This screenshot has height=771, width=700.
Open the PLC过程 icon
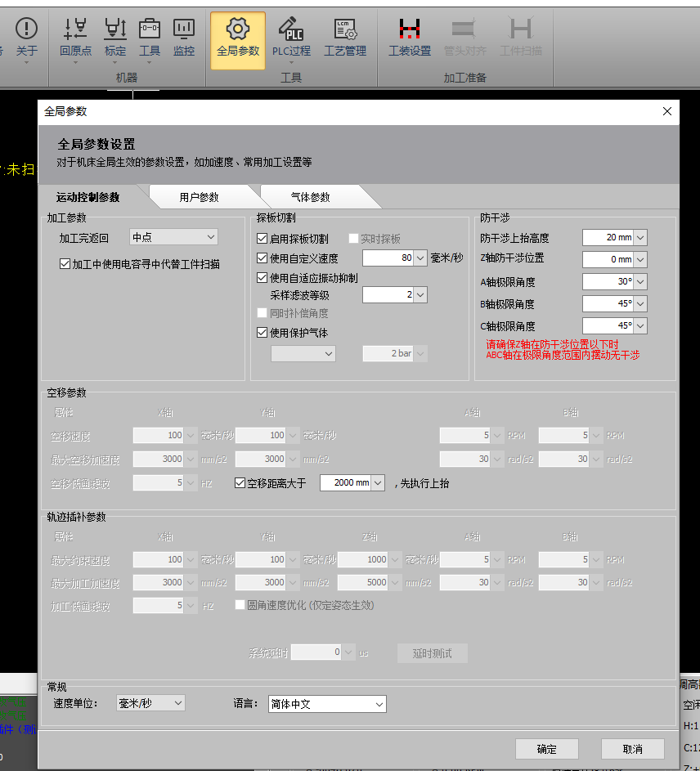pos(291,38)
